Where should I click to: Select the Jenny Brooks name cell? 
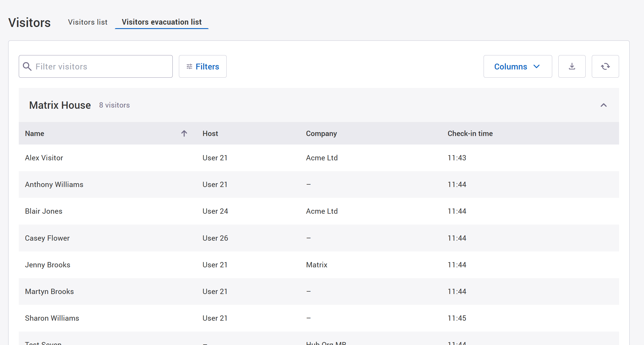click(x=48, y=265)
